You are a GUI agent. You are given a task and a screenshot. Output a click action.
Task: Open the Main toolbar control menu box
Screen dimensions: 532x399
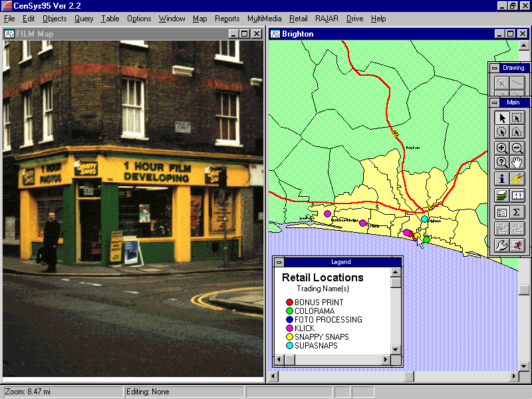point(494,102)
